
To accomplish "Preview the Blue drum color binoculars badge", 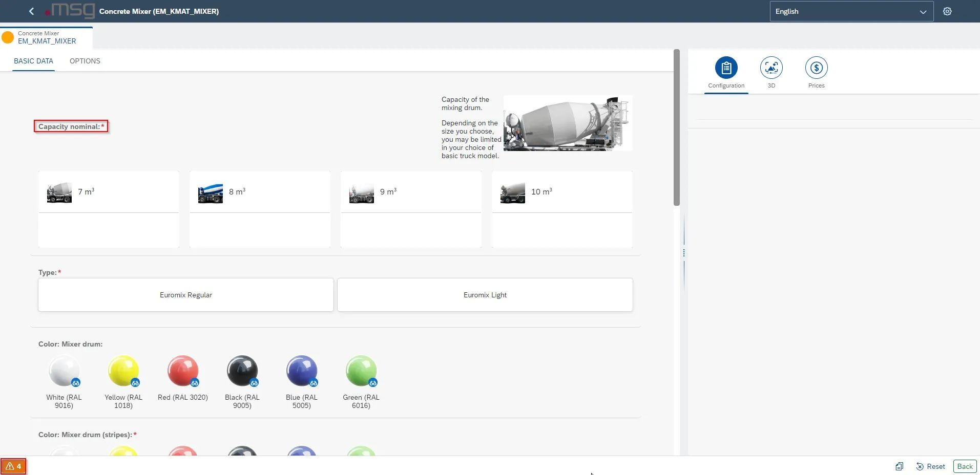I will 314,383.
